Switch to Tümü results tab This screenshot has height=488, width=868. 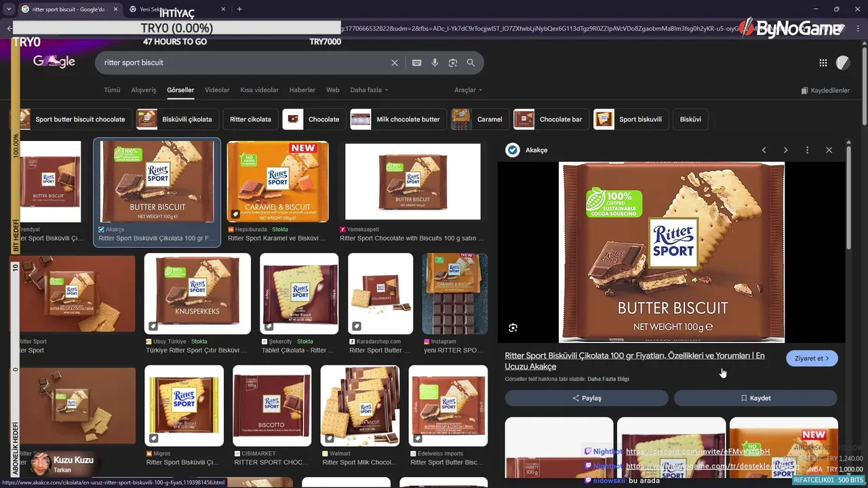pos(112,90)
